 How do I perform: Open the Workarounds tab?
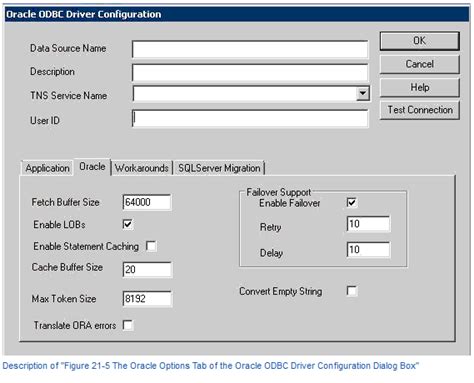point(142,168)
